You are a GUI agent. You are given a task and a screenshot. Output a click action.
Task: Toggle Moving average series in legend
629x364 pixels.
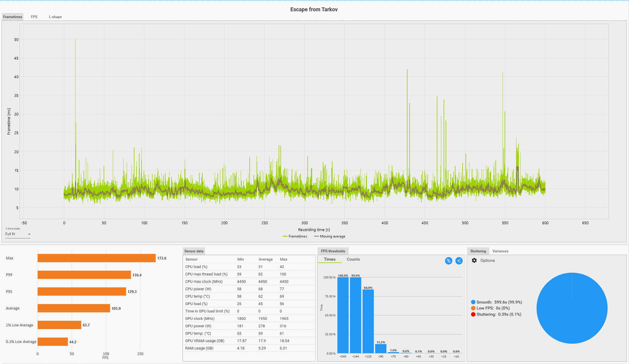point(330,236)
